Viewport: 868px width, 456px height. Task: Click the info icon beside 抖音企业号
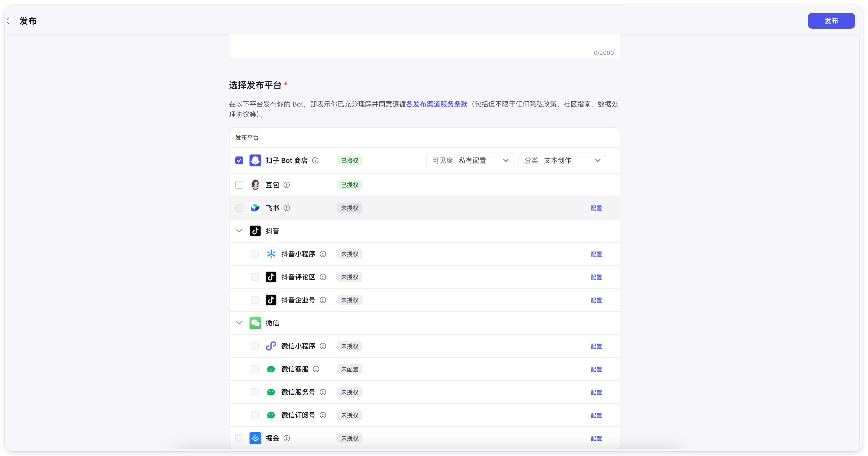coord(323,300)
